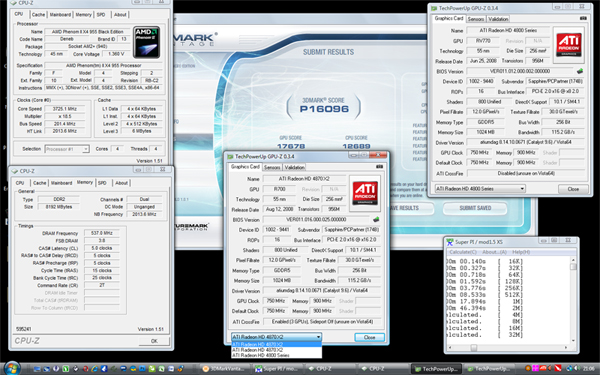
Task: Click the Super PI title bar icon
Action: click(x=450, y=242)
